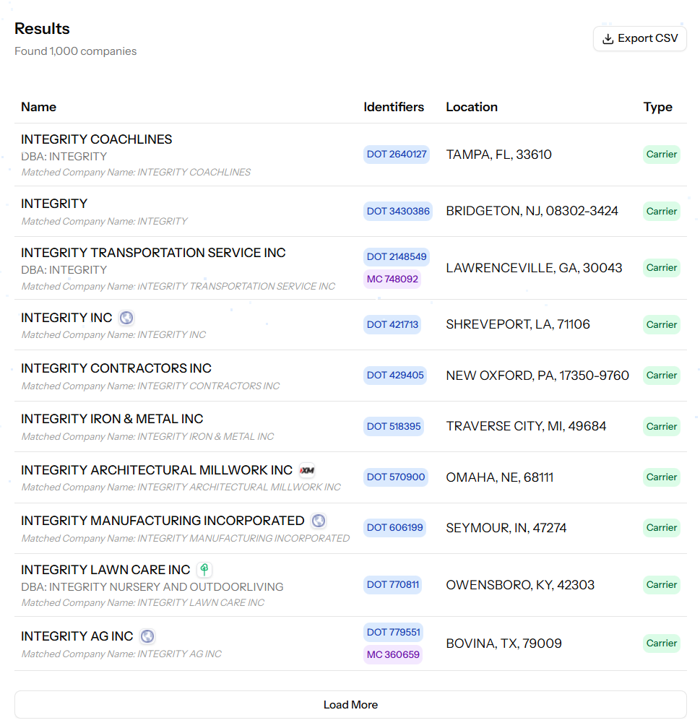Select the Carrier tag on INTEGRITY IRON & METAL
The width and height of the screenshot is (700, 728).
pos(661,426)
